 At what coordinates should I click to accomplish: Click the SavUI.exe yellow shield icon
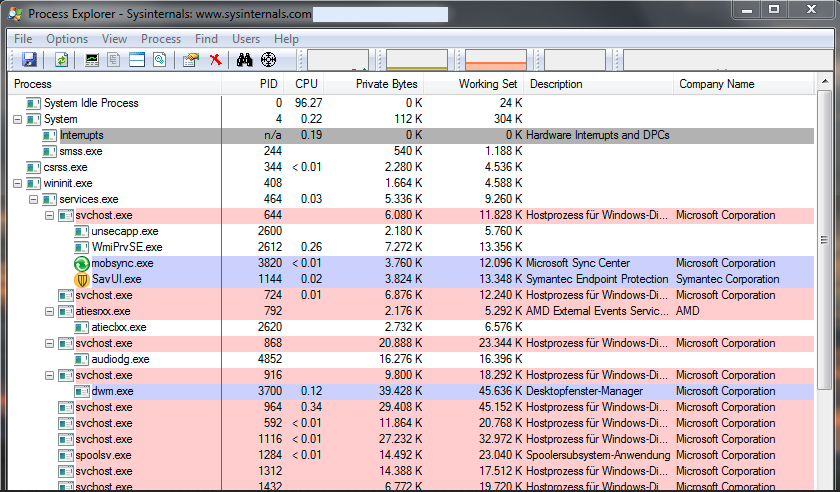[81, 279]
